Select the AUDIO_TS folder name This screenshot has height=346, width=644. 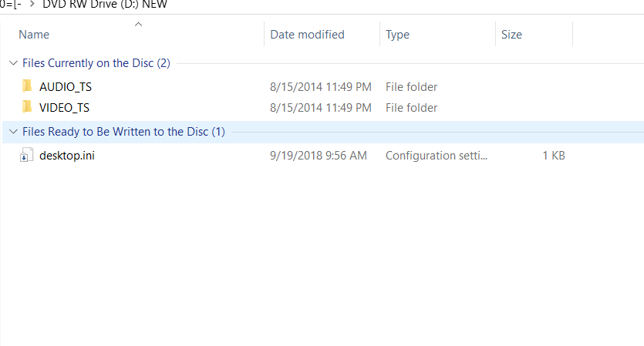pos(66,87)
